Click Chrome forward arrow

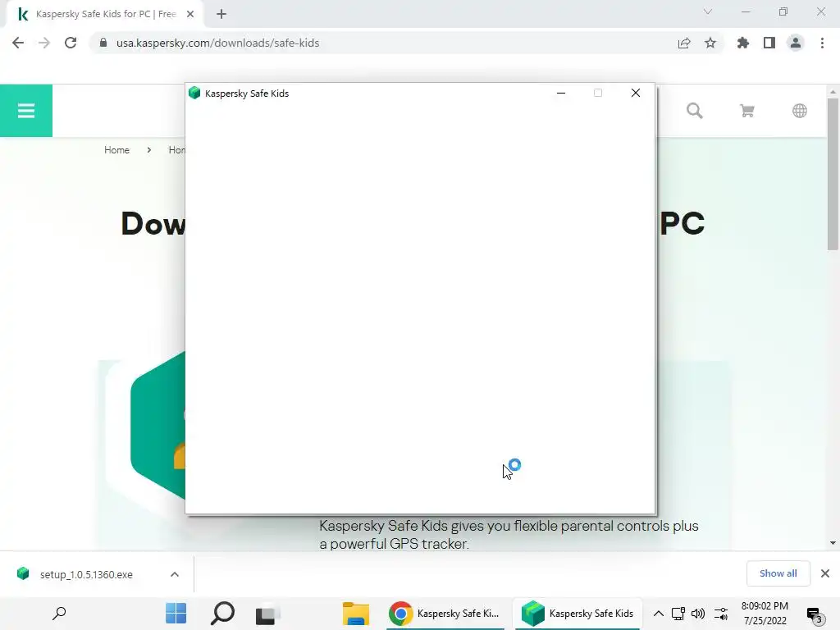(44, 43)
